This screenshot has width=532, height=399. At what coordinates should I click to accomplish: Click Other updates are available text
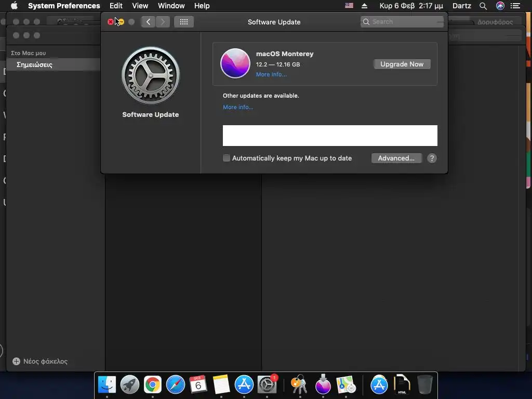point(261,96)
